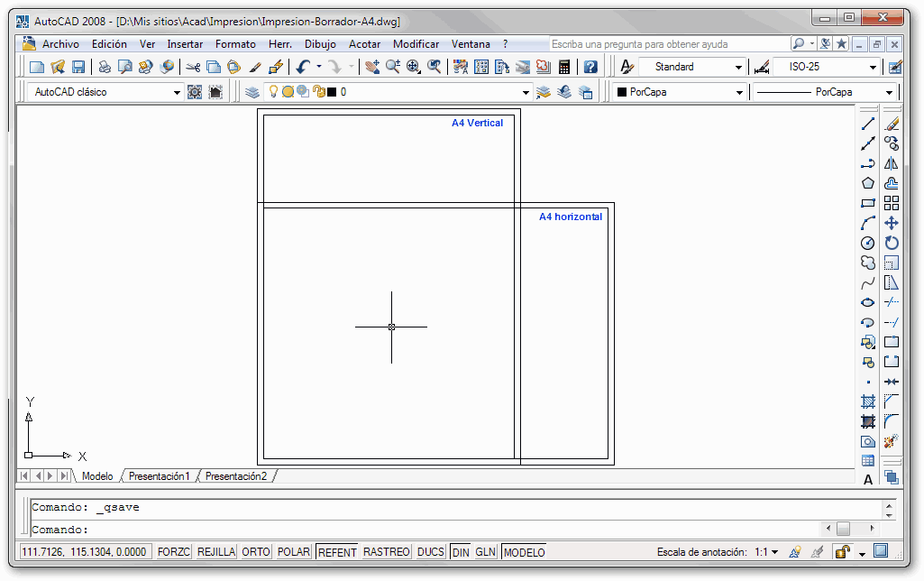Toggle POLAR tracking in status bar

pyautogui.click(x=294, y=552)
